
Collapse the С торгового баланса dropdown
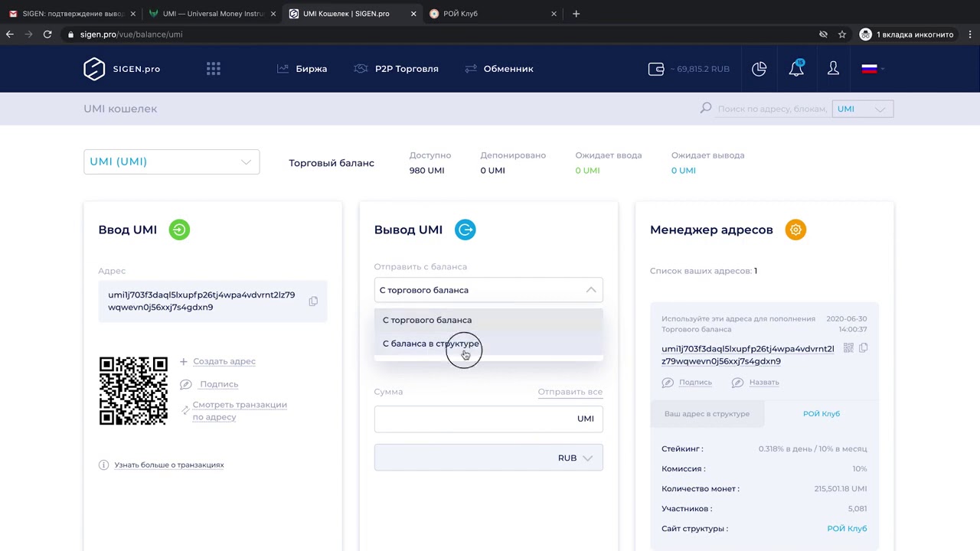click(488, 290)
